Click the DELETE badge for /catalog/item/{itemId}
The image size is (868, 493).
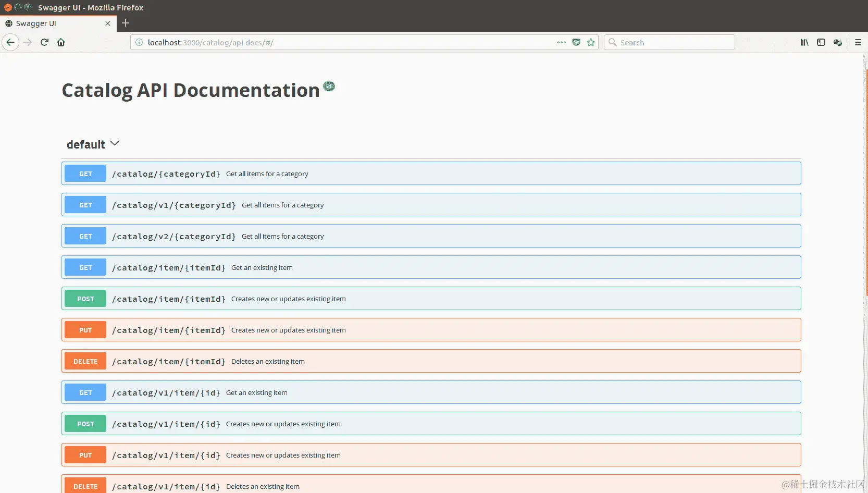coord(85,361)
